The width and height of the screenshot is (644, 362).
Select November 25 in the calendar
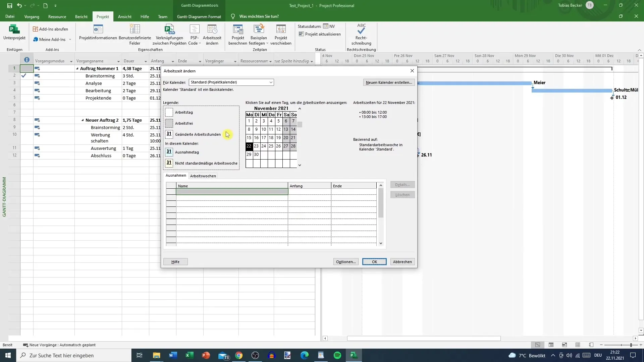(x=271, y=146)
